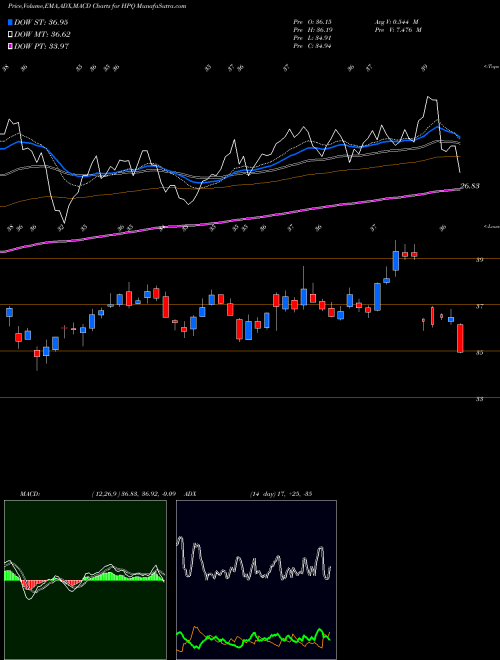Click the 37 price axis label
The image size is (500, 660).
(479, 306)
